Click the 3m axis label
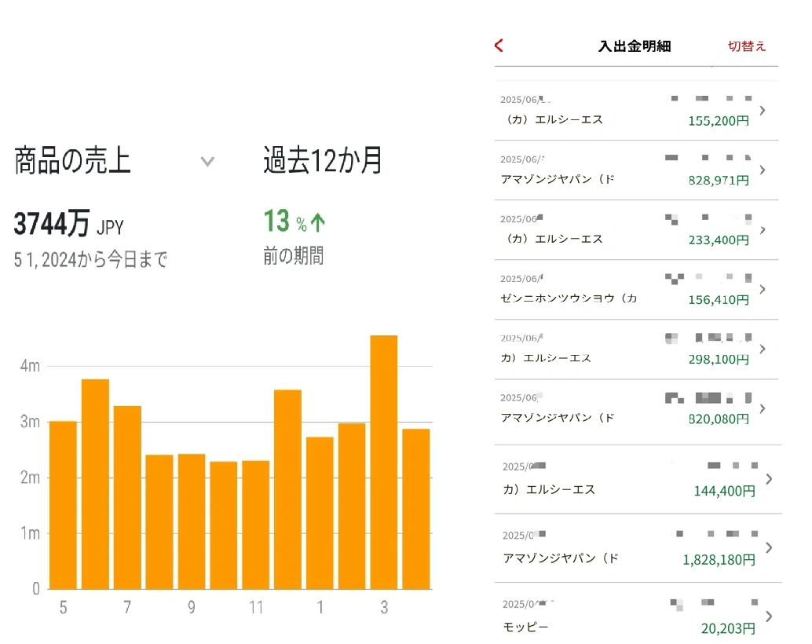812x644 pixels. point(30,422)
